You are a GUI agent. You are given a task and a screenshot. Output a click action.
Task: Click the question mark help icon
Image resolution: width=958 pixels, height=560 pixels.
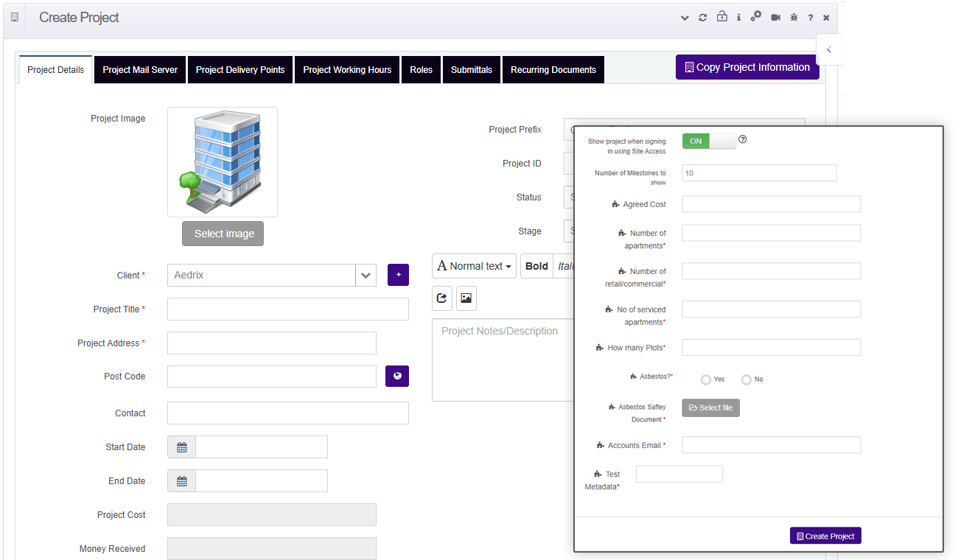click(811, 18)
